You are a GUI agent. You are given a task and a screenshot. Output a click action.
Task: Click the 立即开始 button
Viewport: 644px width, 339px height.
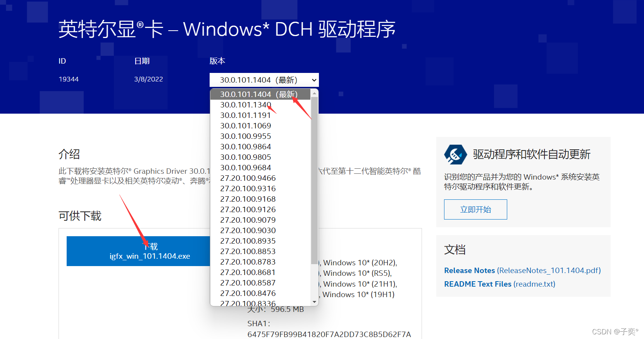tap(475, 209)
